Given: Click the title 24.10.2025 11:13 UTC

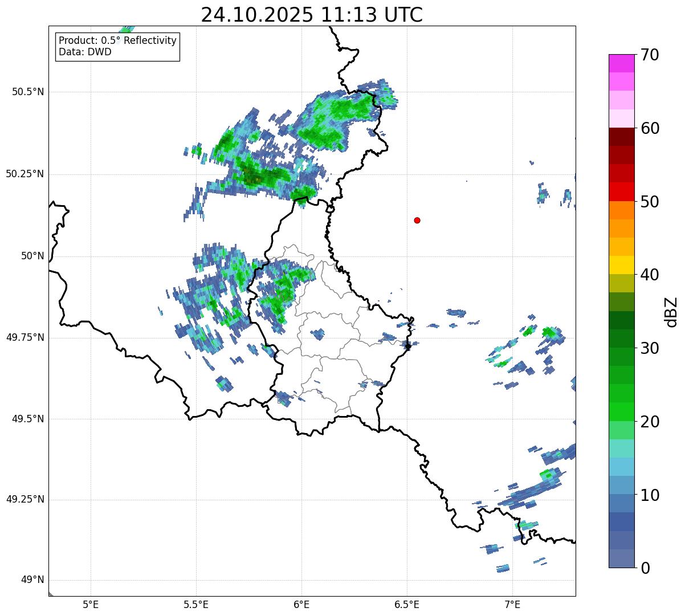Looking at the screenshot, I should point(312,15).
